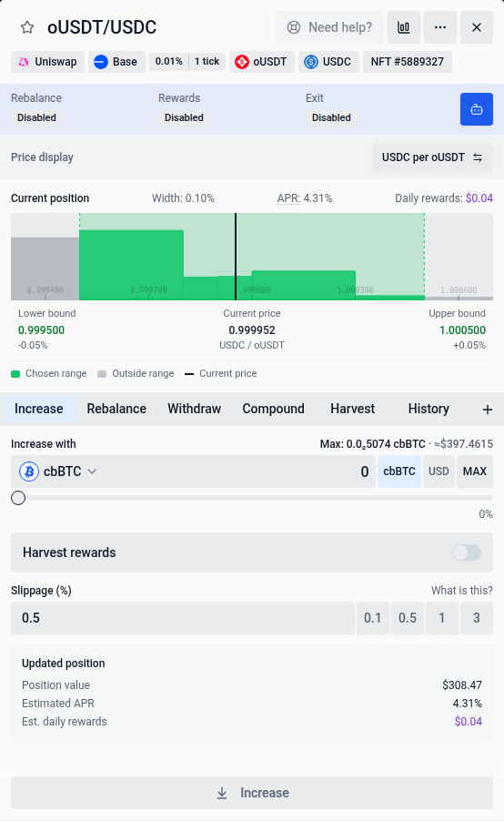The image size is (504, 821).
Task: Click the MAX amount button
Action: (475, 471)
